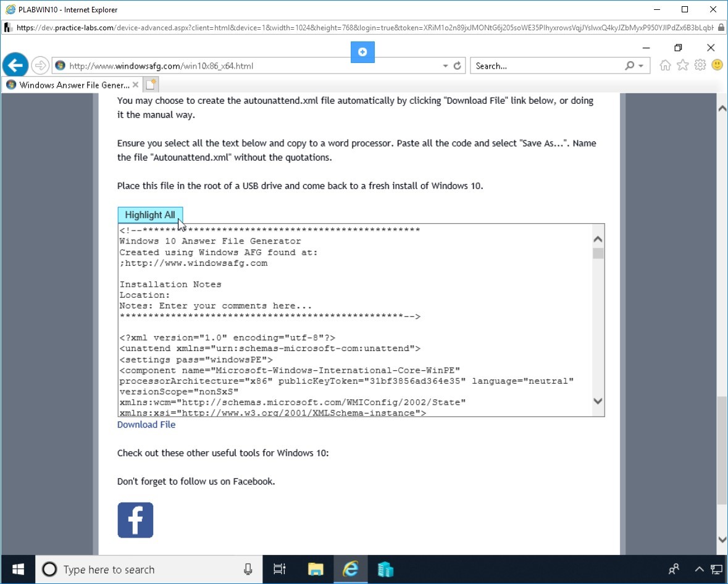Image resolution: width=728 pixels, height=584 pixels.
Task: Open a new browser tab
Action: (151, 85)
